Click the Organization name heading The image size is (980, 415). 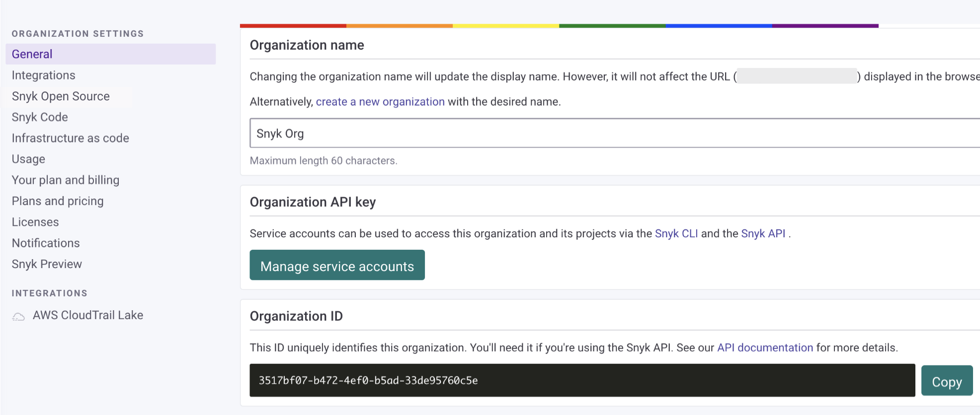click(307, 45)
